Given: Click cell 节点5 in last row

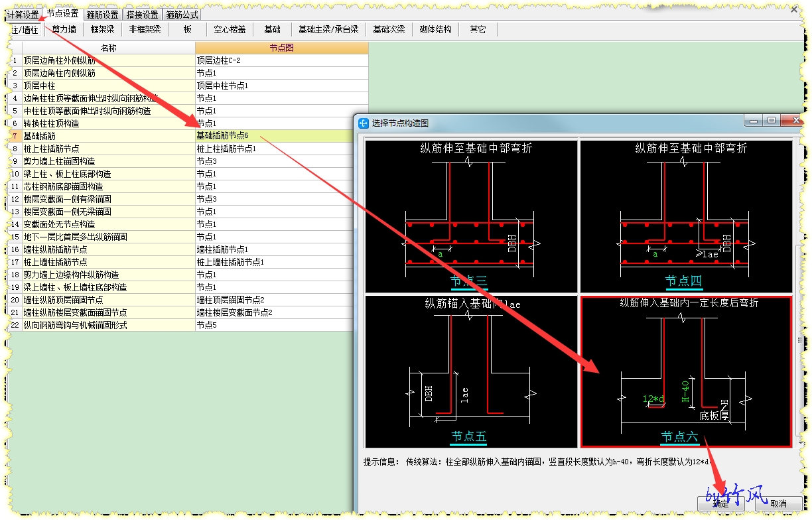Looking at the screenshot, I should point(275,325).
